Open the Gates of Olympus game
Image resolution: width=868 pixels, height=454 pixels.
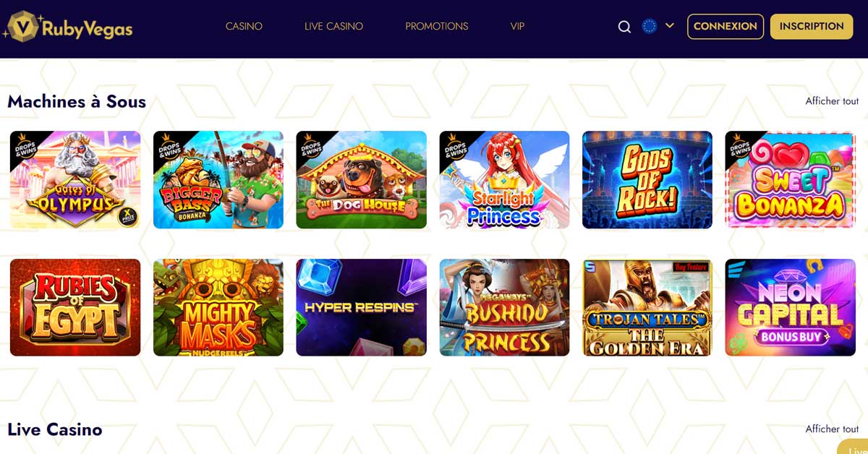tap(75, 180)
